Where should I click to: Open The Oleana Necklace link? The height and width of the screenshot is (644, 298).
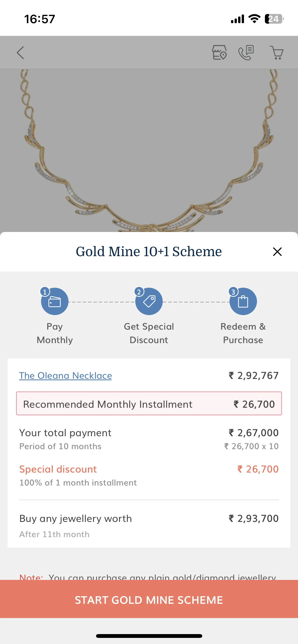click(x=65, y=376)
